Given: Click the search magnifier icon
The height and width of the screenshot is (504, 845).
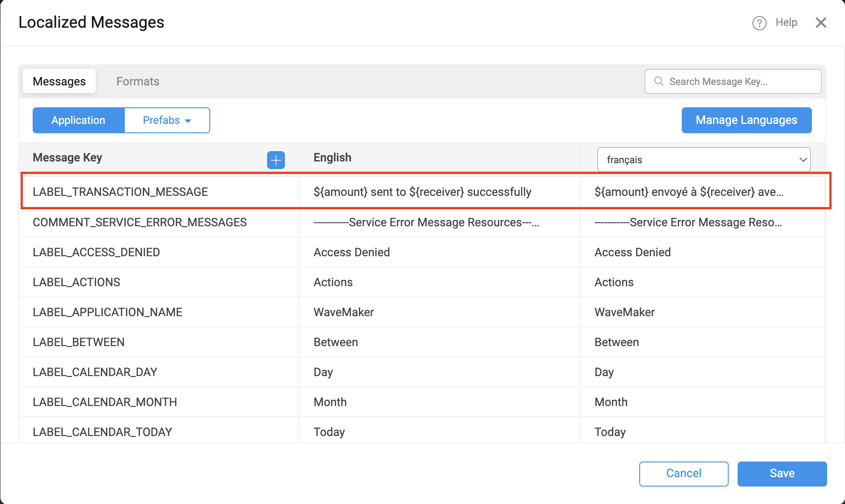Looking at the screenshot, I should coord(658,81).
